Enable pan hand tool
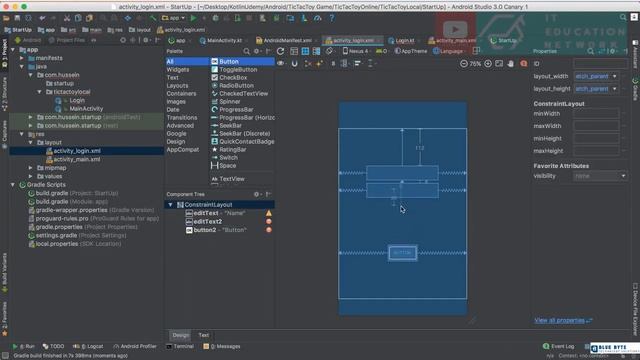The image size is (640, 360). [511, 64]
